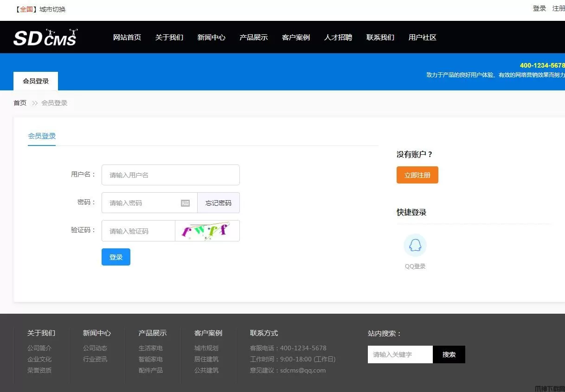Open the 首页 breadcrumb link
Image resolution: width=565 pixels, height=392 pixels.
(x=20, y=103)
